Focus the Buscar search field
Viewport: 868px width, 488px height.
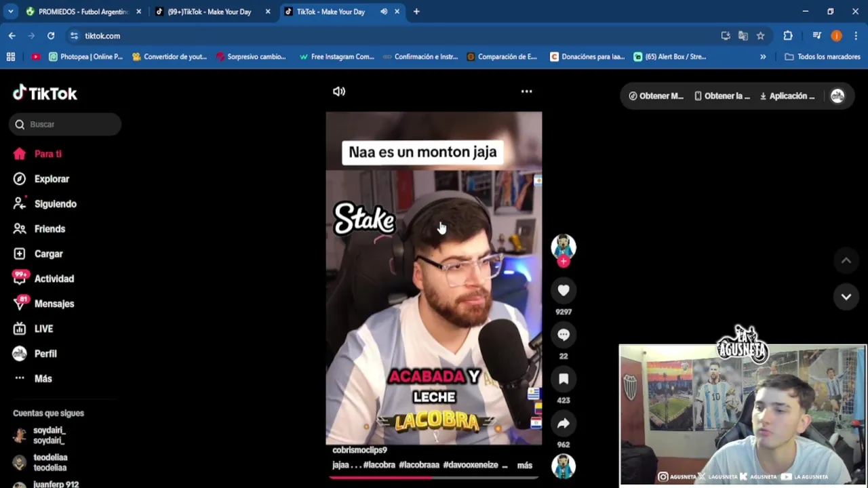click(65, 124)
